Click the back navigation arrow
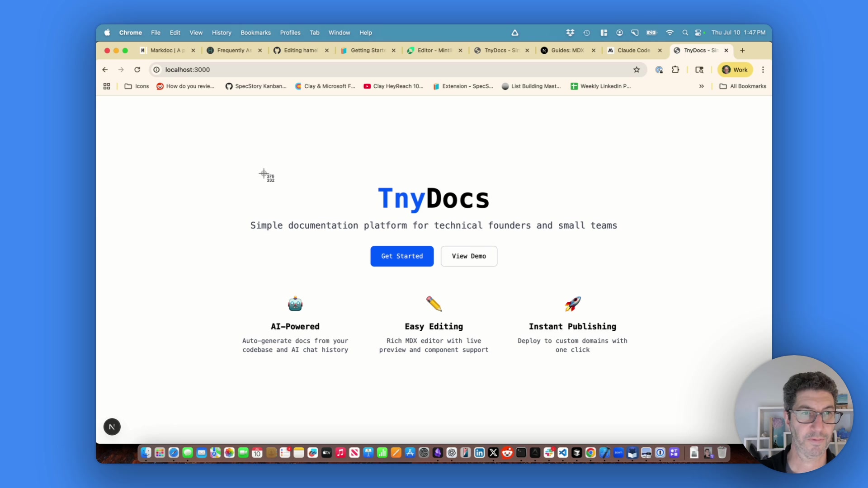 pyautogui.click(x=105, y=70)
